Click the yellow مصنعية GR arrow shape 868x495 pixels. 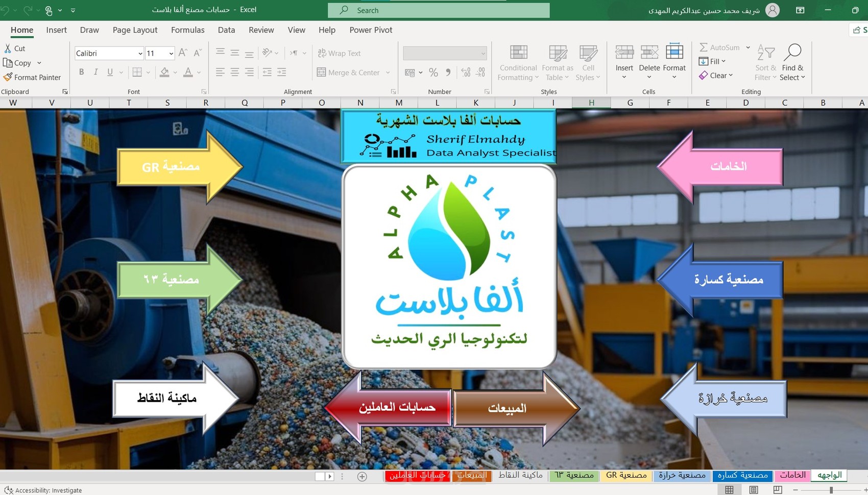pyautogui.click(x=180, y=166)
